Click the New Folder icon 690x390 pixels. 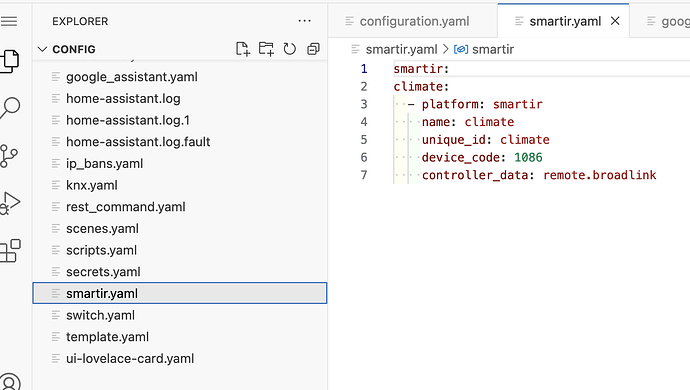click(x=266, y=49)
